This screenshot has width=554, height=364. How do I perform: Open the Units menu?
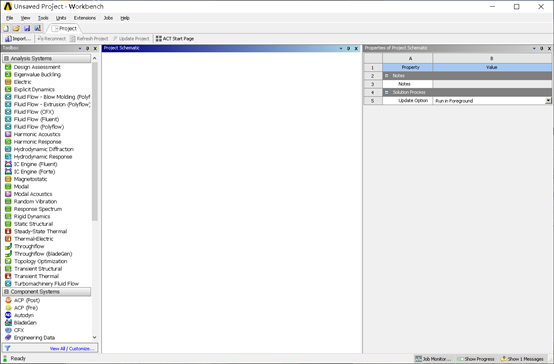point(61,18)
